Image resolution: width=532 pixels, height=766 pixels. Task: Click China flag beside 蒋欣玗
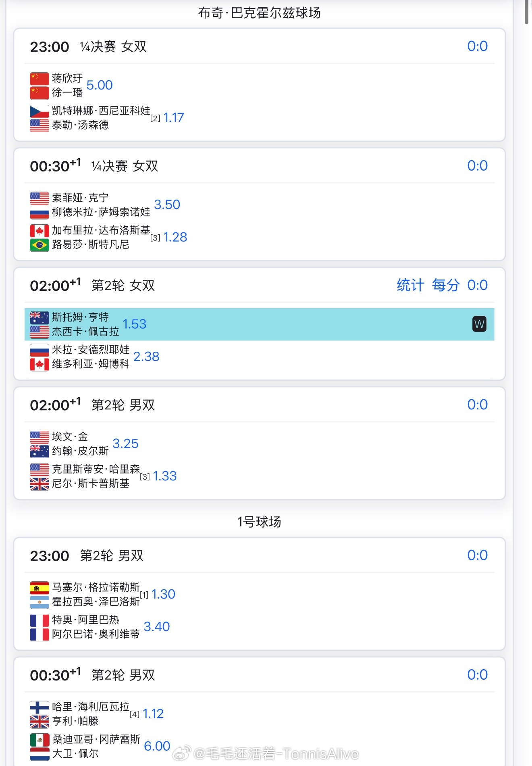[x=39, y=78]
